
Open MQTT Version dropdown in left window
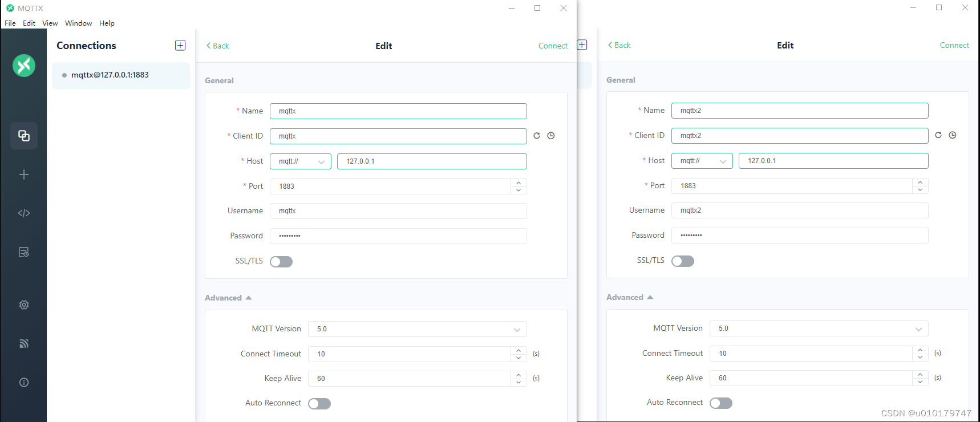(418, 329)
